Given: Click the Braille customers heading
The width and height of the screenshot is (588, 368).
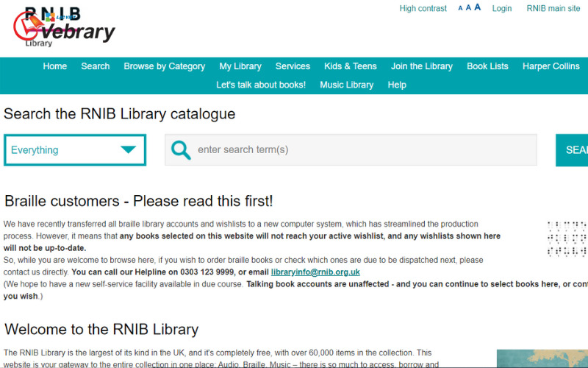Looking at the screenshot, I should [139, 201].
